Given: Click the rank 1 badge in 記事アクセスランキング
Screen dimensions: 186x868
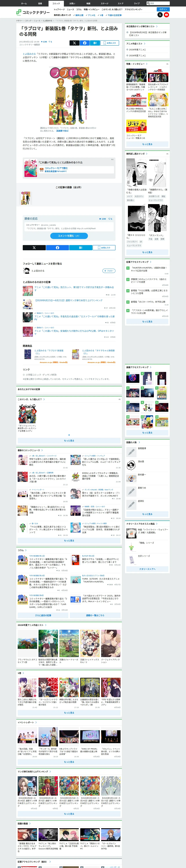Looking at the screenshot, I should coord(128,268).
